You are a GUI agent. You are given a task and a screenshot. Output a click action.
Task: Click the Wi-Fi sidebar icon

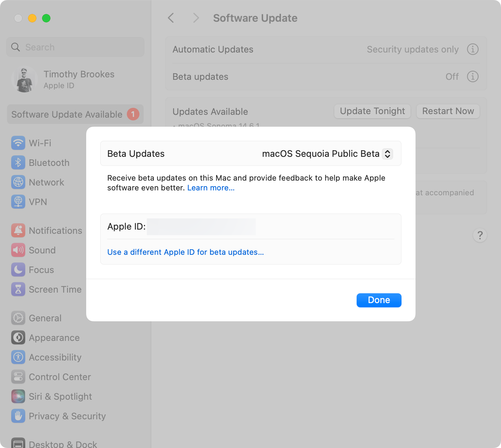18,143
